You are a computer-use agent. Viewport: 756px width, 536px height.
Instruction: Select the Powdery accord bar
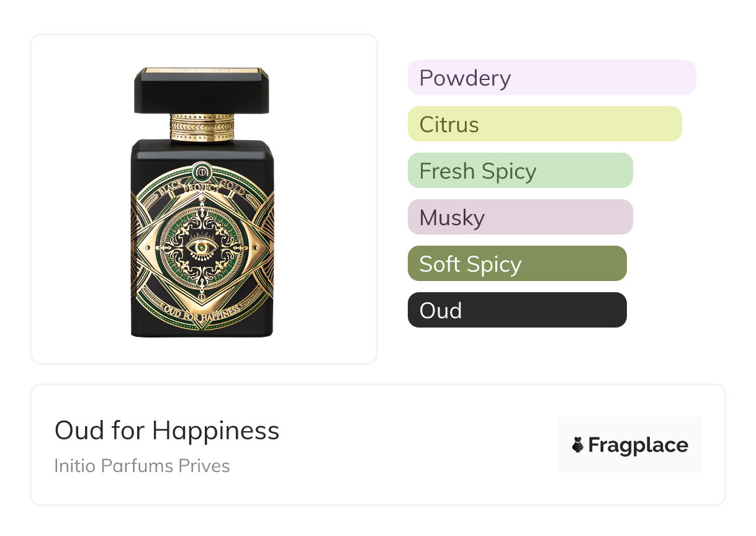[x=551, y=78]
